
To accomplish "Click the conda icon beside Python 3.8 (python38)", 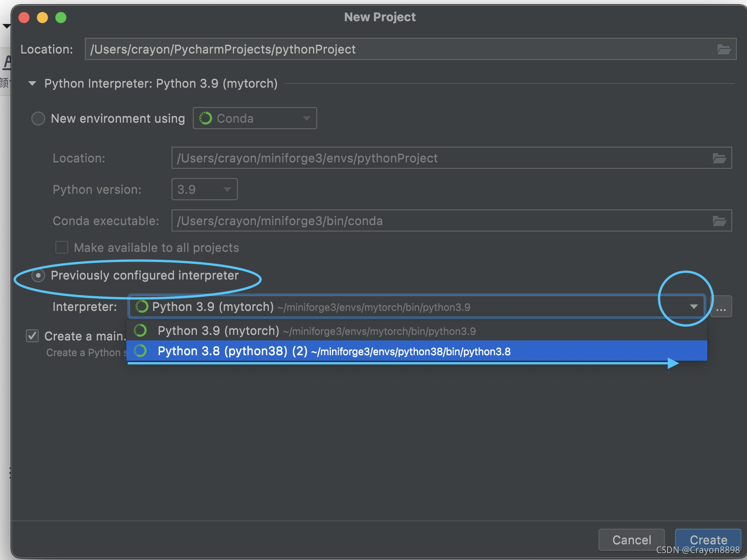I will pyautogui.click(x=141, y=351).
